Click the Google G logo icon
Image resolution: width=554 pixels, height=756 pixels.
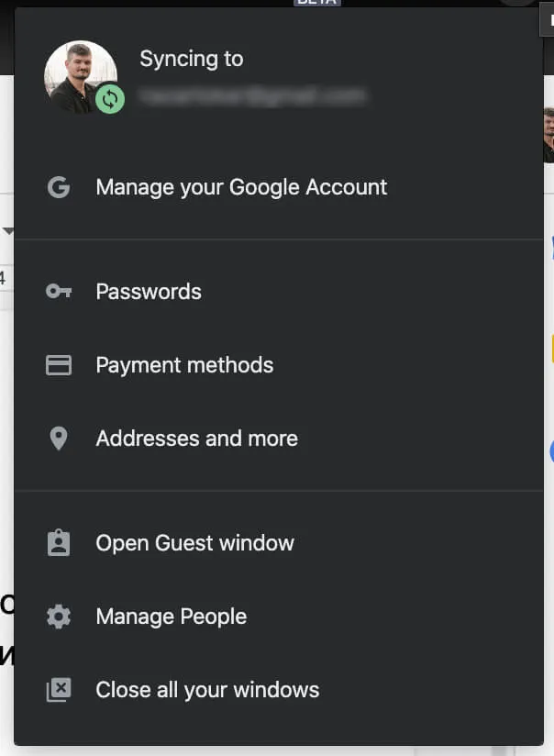(x=59, y=186)
